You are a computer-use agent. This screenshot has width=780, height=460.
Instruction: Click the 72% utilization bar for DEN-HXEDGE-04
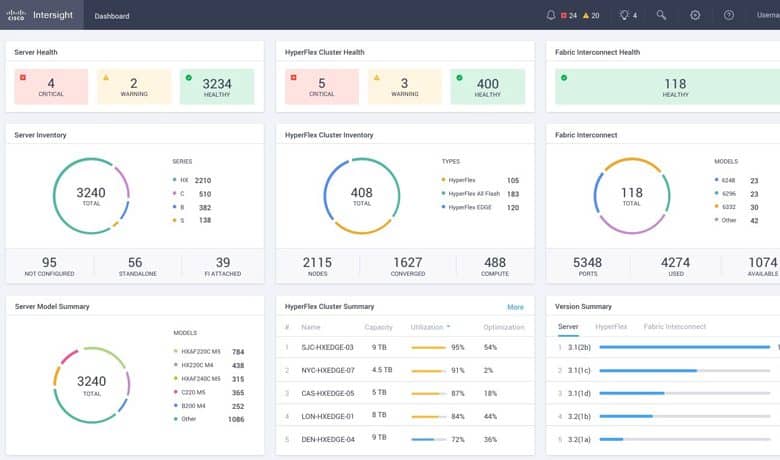(x=428, y=440)
